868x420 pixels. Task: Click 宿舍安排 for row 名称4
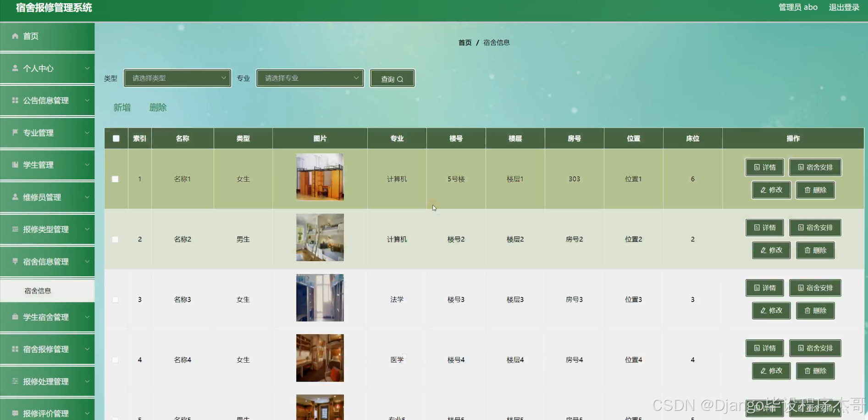point(815,348)
